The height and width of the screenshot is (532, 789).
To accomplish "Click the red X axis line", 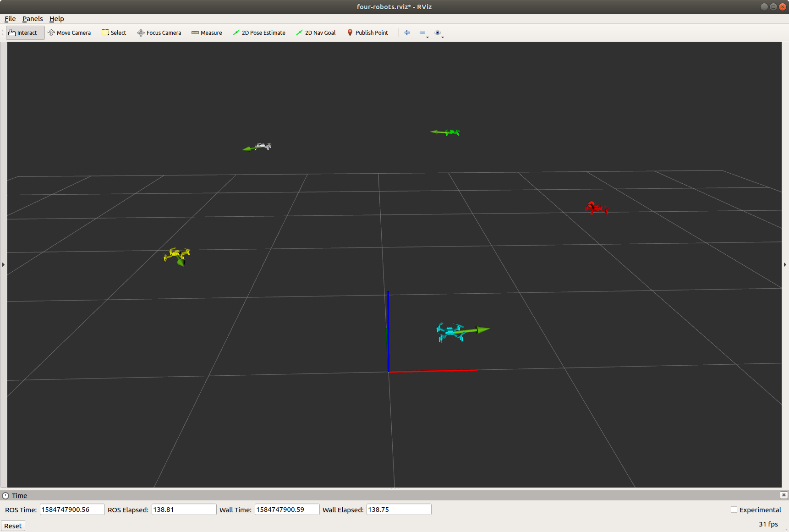I will (x=433, y=371).
